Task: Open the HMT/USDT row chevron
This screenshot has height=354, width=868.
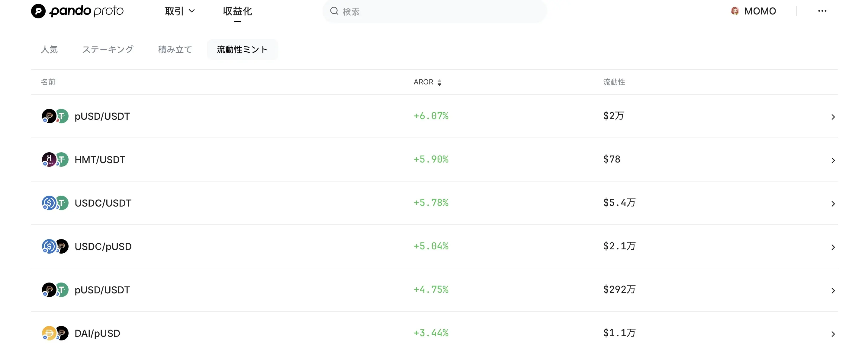Action: [x=833, y=160]
